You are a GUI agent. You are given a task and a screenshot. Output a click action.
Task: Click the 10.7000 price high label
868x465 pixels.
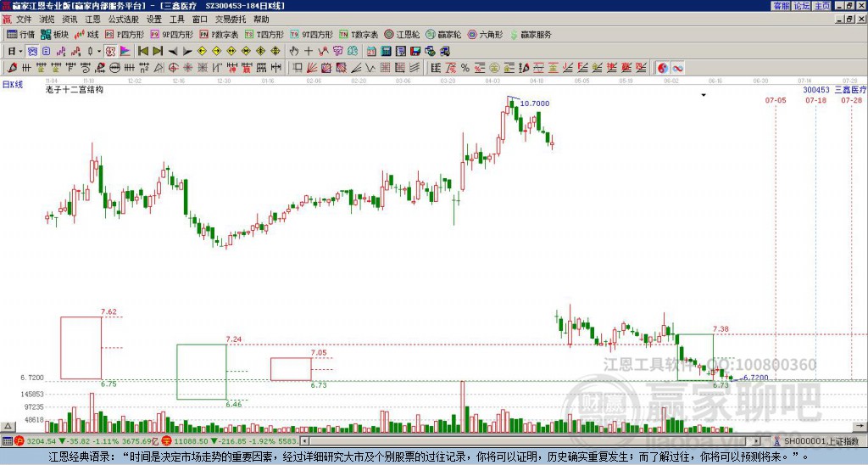[535, 104]
